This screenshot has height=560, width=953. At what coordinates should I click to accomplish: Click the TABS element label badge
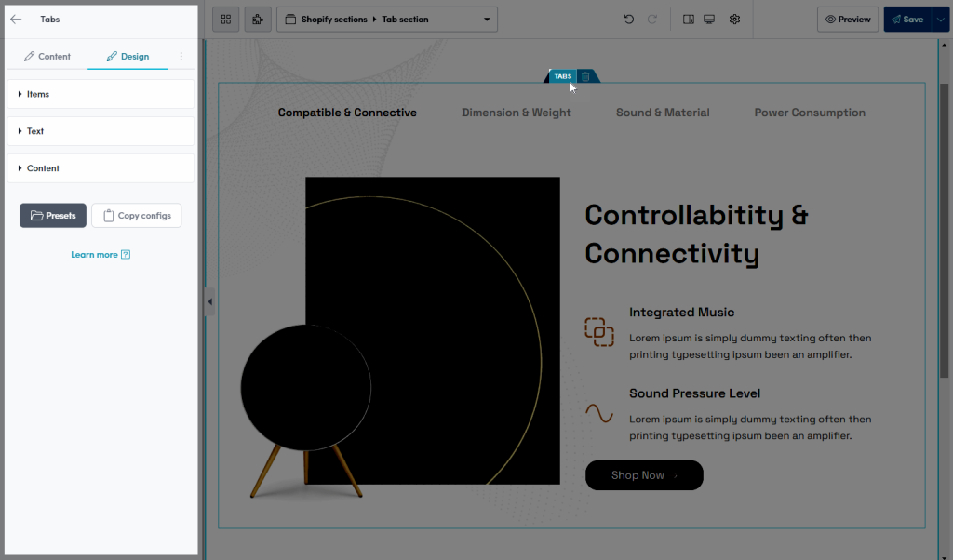coord(563,76)
